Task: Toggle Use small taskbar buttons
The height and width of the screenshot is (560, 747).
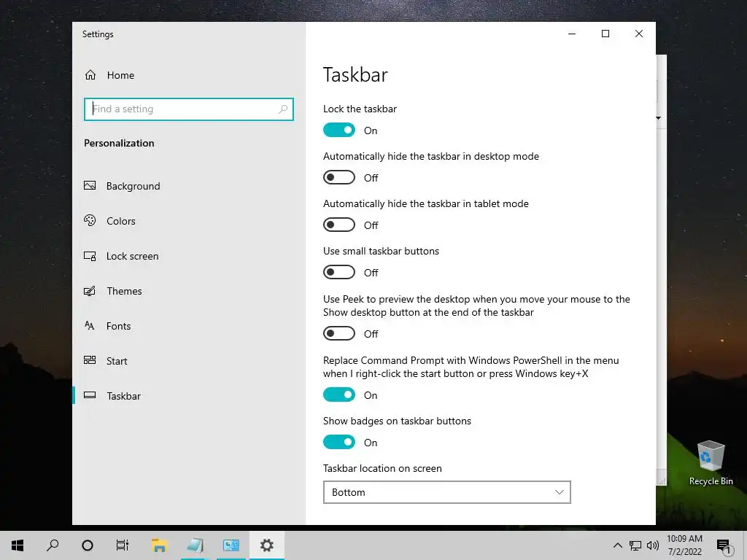Action: coord(339,273)
